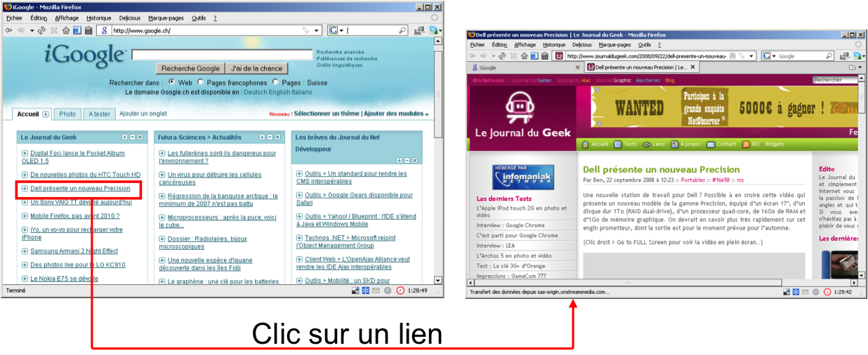Click address bar in iGoogle Firefox window
The width and height of the screenshot is (868, 355).
point(211,31)
